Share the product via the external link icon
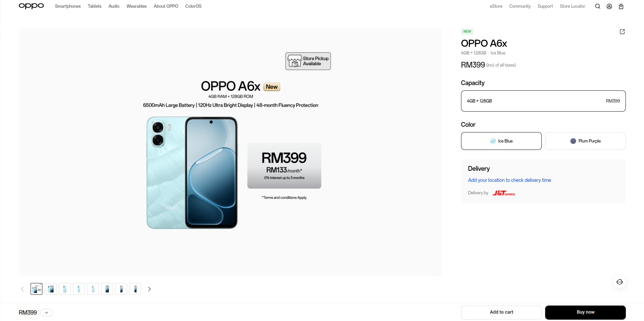644x321 pixels. pos(622,31)
